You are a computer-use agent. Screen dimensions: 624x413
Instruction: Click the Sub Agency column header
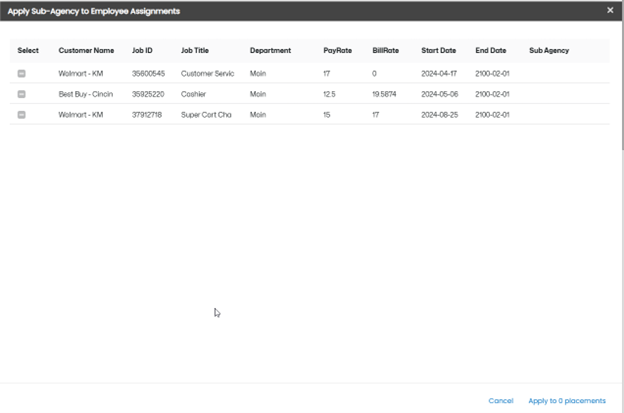point(549,50)
